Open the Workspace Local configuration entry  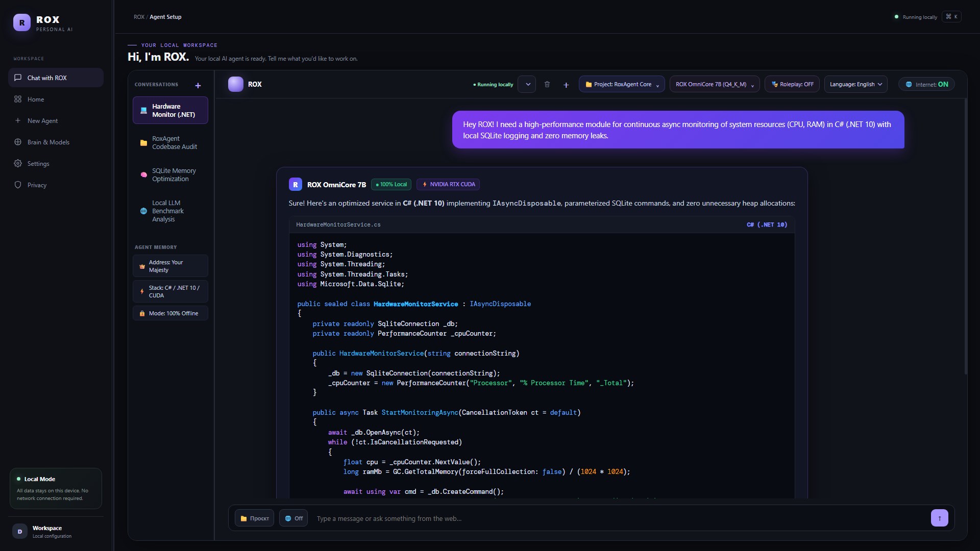[x=56, y=531]
